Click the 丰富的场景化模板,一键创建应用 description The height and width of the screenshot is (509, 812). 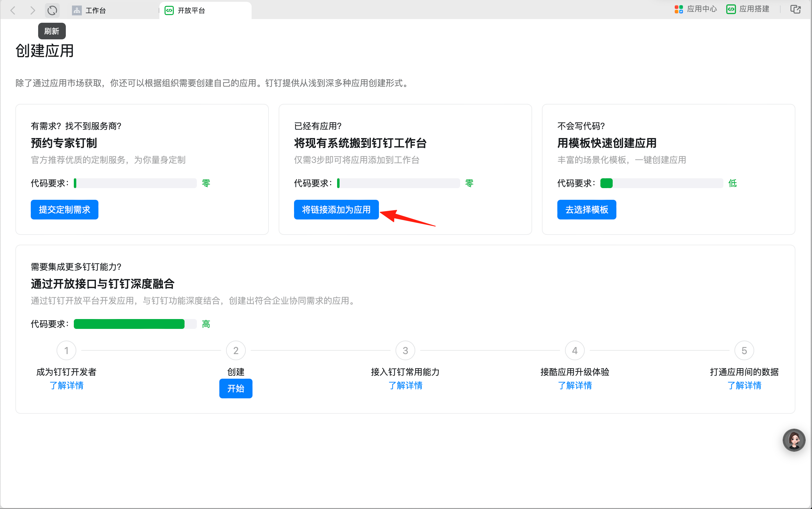[x=622, y=160]
